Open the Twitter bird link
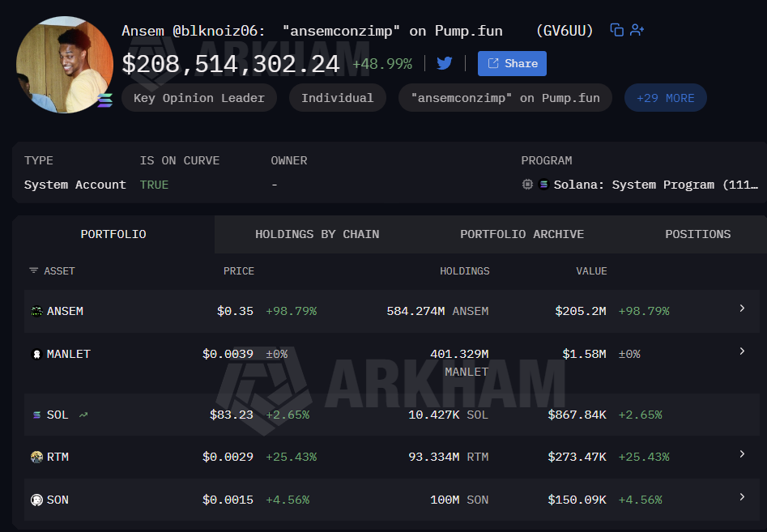Image resolution: width=767 pixels, height=532 pixels. (444, 64)
